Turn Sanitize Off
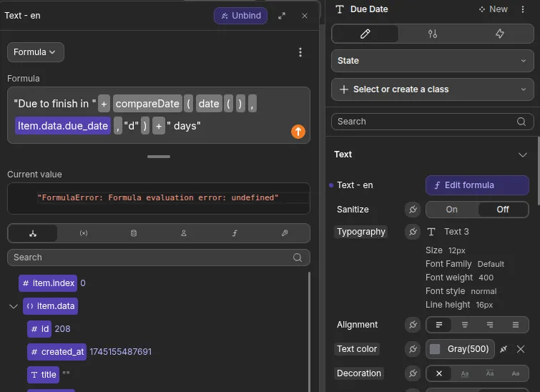Screen dimensions: 540x392 point(503,210)
